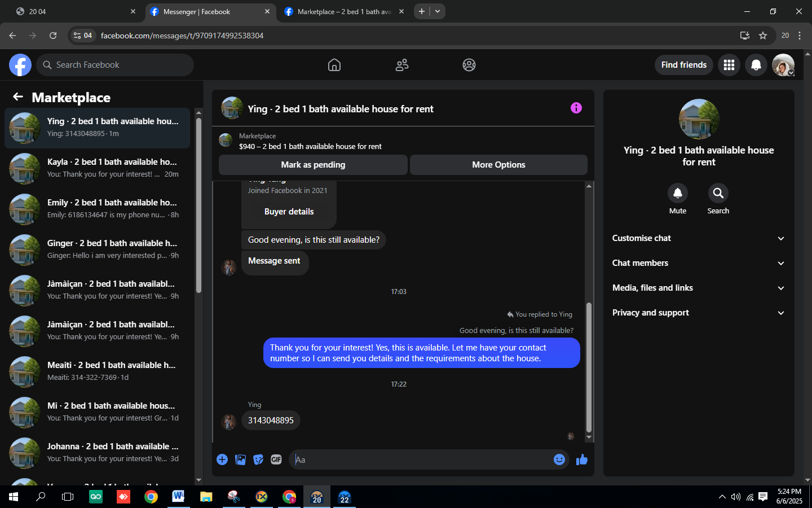The height and width of the screenshot is (508, 812).
Task: Open Windows Task View button
Action: [x=68, y=497]
